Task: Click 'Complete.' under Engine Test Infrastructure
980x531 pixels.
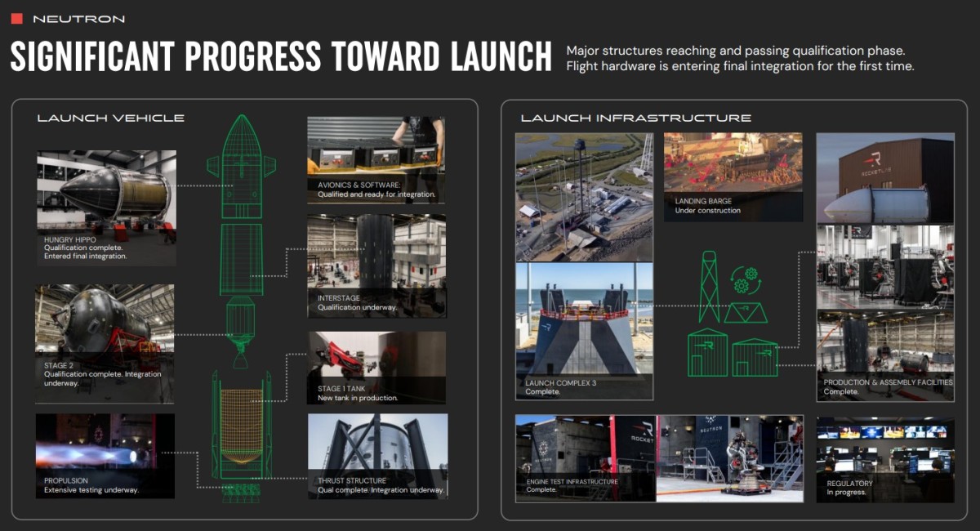Action: coord(541,490)
